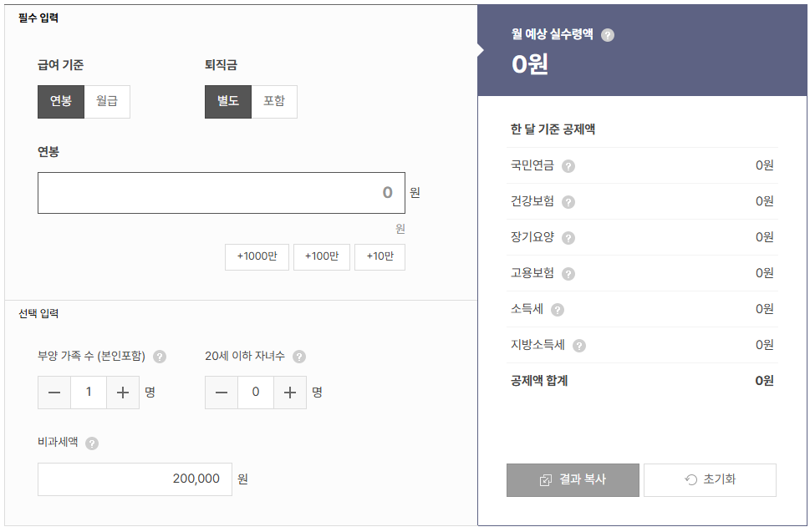Click the +1000만 salary increment button
810x532 pixels.
pos(256,257)
